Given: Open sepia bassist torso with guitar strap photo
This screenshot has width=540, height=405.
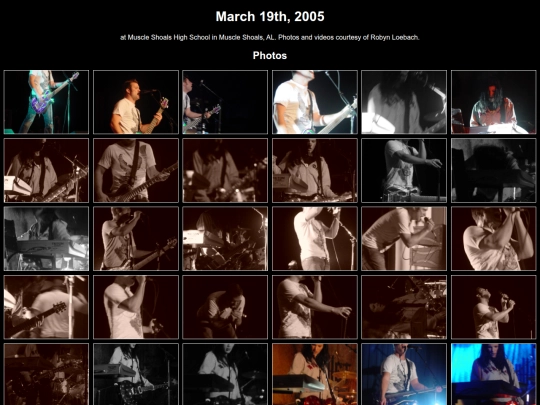Looking at the screenshot, I should 136,170.
